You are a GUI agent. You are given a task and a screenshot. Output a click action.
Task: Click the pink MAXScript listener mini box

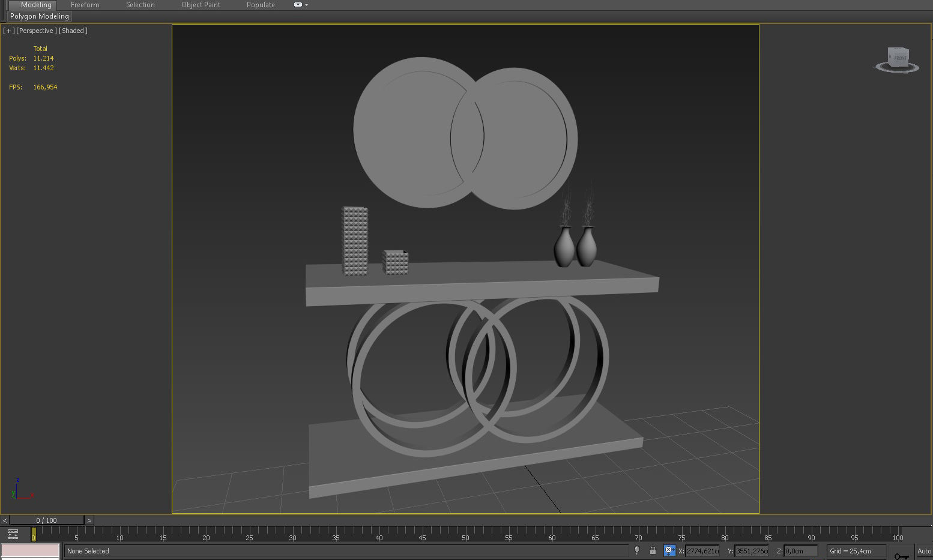[x=30, y=550]
